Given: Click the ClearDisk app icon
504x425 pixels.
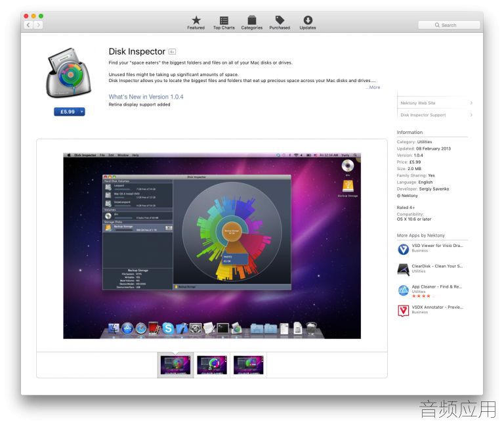Looking at the screenshot, I should (x=403, y=269).
